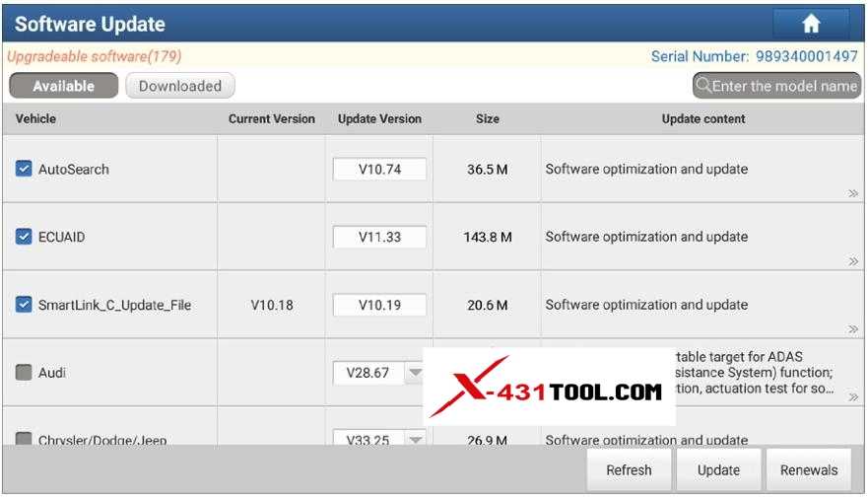Viewport: 868px width, 499px height.
Task: Switch to the Available tab
Action: (64, 86)
